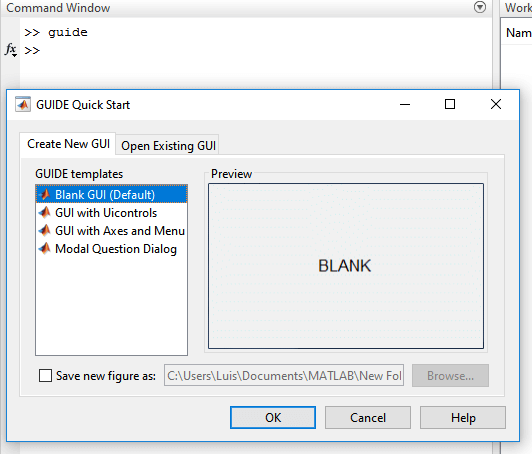
Task: Click the Command Window title
Action: (x=58, y=7)
